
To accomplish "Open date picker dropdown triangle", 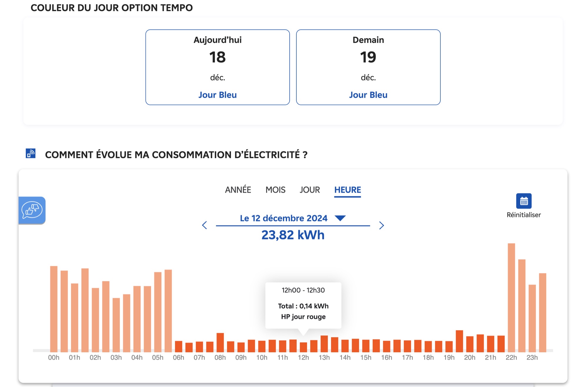I will pos(340,218).
